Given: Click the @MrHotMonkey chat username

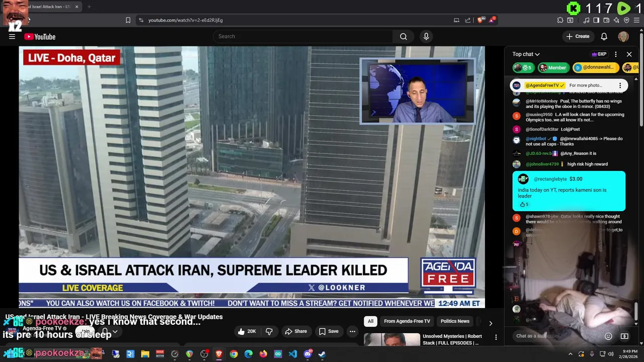Looking at the screenshot, I should click(x=541, y=101).
